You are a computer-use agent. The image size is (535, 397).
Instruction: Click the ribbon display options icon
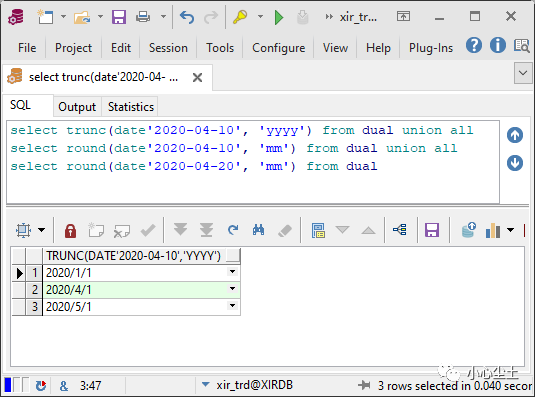[403, 16]
